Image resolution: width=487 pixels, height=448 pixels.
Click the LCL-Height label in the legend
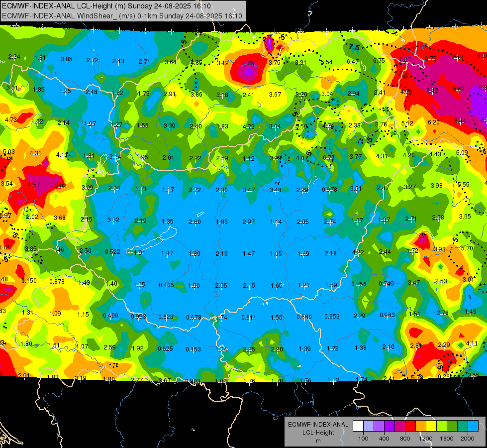tap(318, 433)
